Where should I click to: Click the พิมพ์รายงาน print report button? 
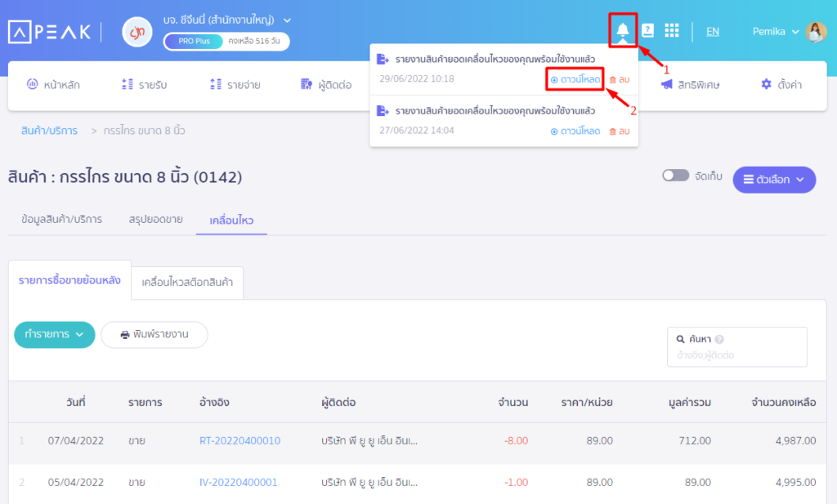pos(154,334)
